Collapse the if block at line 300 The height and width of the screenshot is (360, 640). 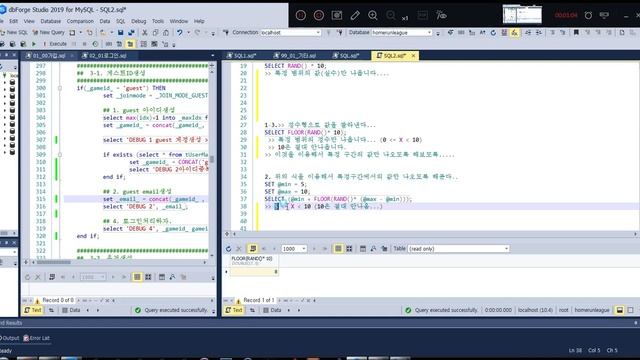(60, 88)
